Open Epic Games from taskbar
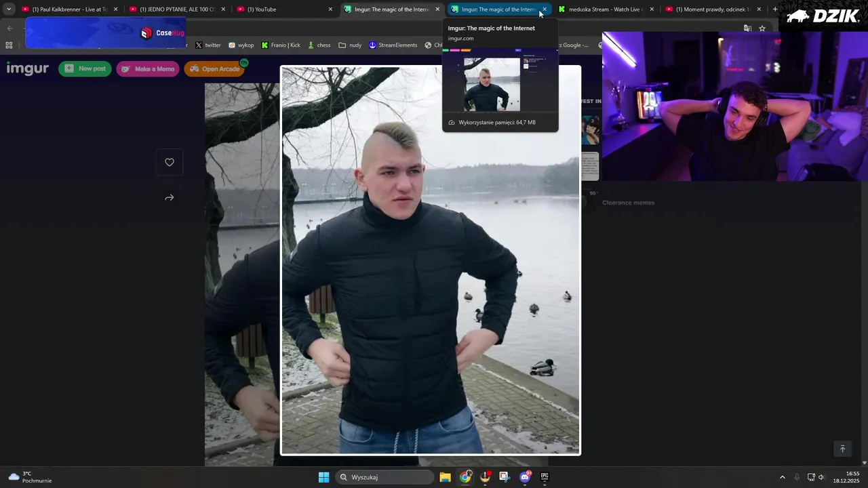This screenshot has height=488, width=868. [x=545, y=477]
